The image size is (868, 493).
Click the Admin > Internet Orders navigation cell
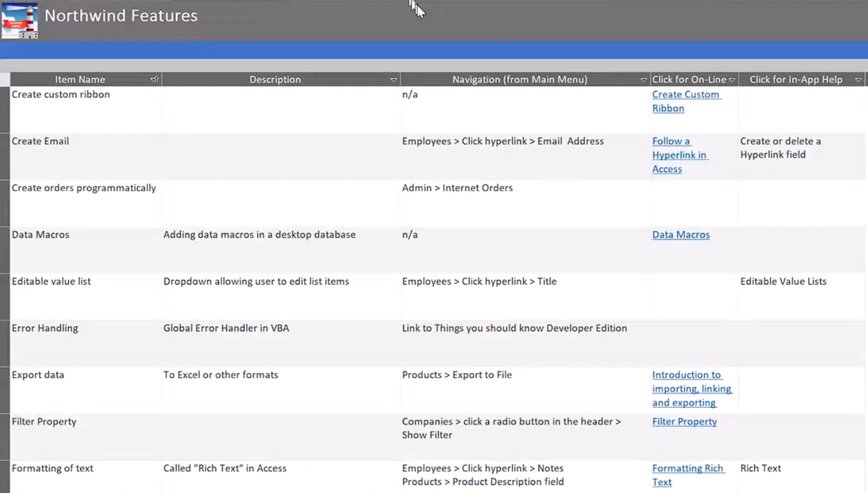click(525, 203)
